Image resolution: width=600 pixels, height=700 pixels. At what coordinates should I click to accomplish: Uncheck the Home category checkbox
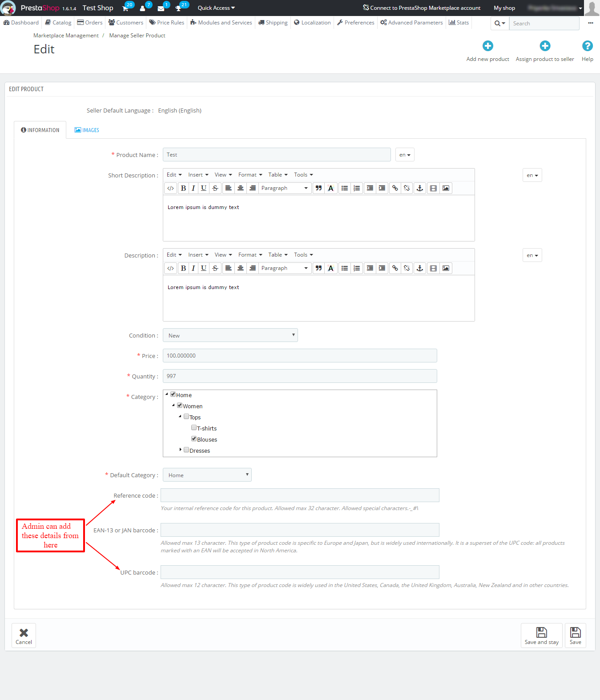click(x=173, y=394)
